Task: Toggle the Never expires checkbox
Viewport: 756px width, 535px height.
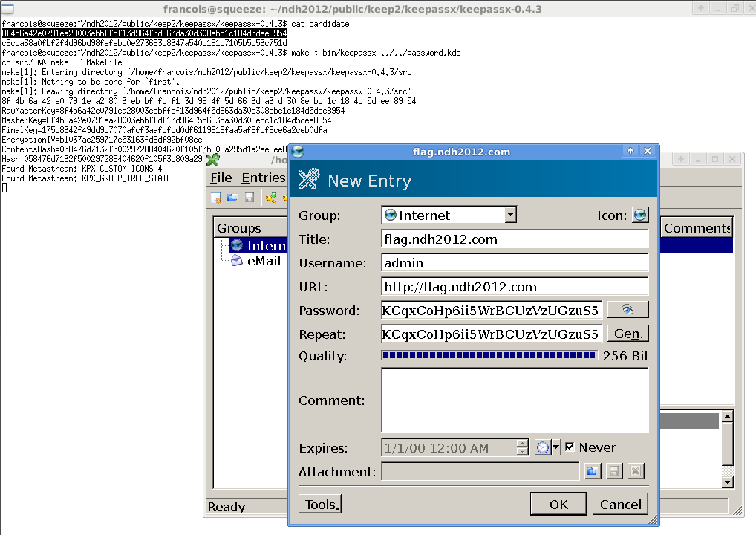Action: pos(570,447)
